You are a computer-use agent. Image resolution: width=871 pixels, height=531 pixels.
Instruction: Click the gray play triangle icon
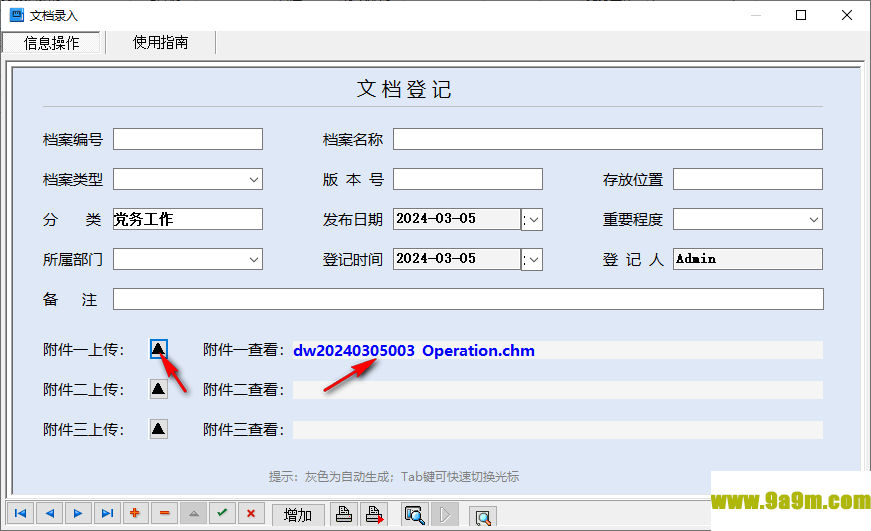click(445, 515)
